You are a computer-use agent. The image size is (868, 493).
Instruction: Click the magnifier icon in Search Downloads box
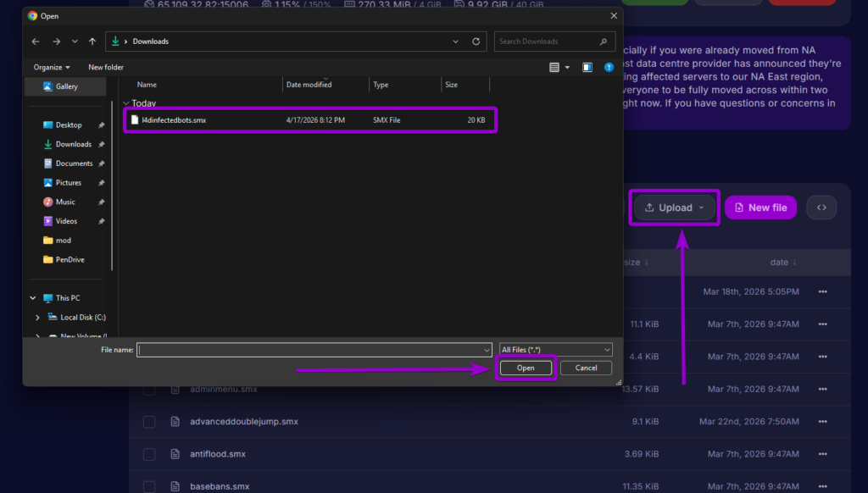point(602,41)
